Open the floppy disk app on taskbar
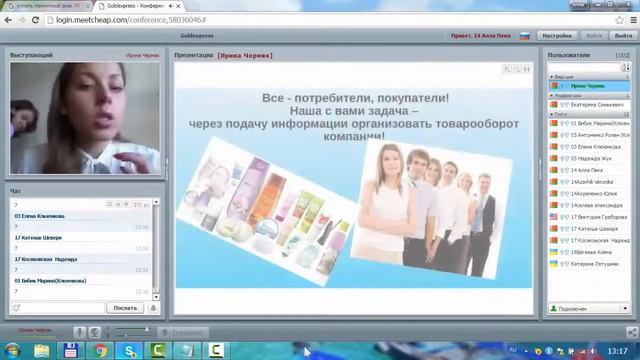 [71, 351]
